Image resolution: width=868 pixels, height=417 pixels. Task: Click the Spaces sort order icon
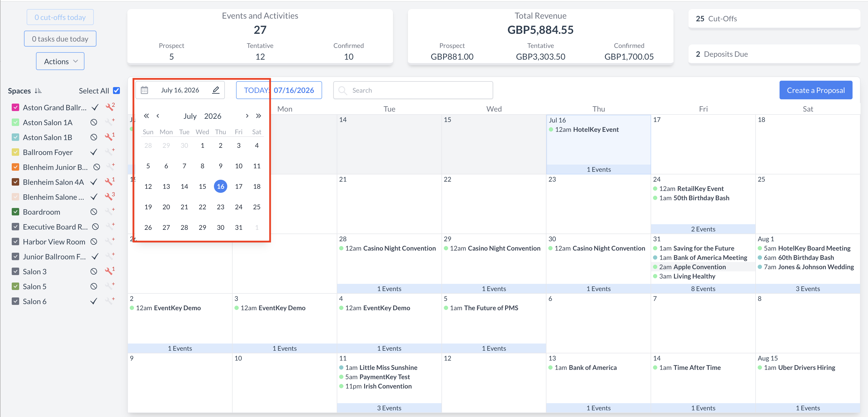(x=38, y=91)
